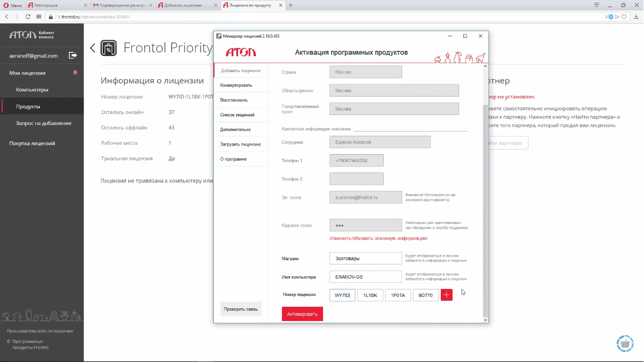Image resolution: width=644 pixels, height=362 pixels.
Task: Open Покупка лицензий in the sidebar
Action: [32, 143]
